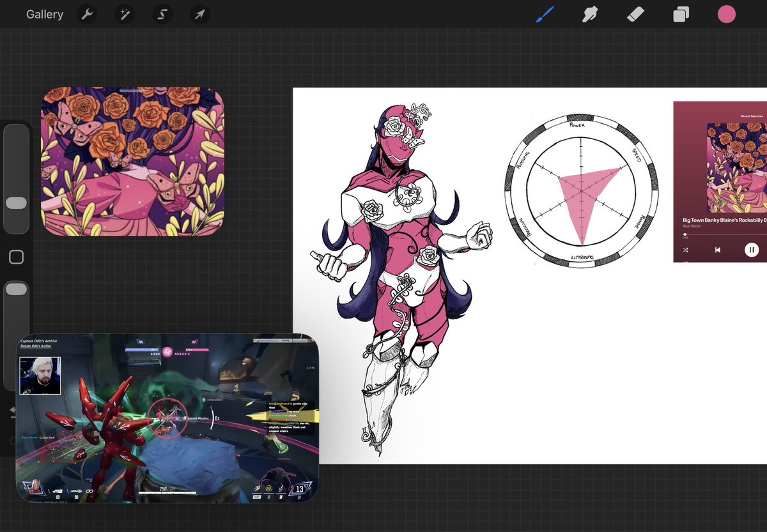This screenshot has height=532, width=767.
Task: Click the pause button in Spotify image
Action: 752,250
